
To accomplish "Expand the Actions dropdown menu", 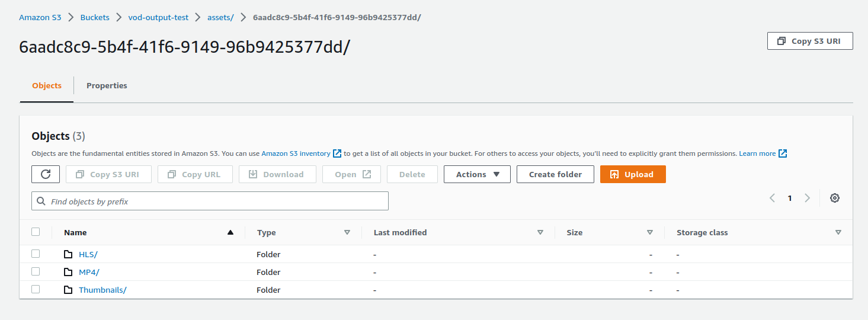I will 476,174.
